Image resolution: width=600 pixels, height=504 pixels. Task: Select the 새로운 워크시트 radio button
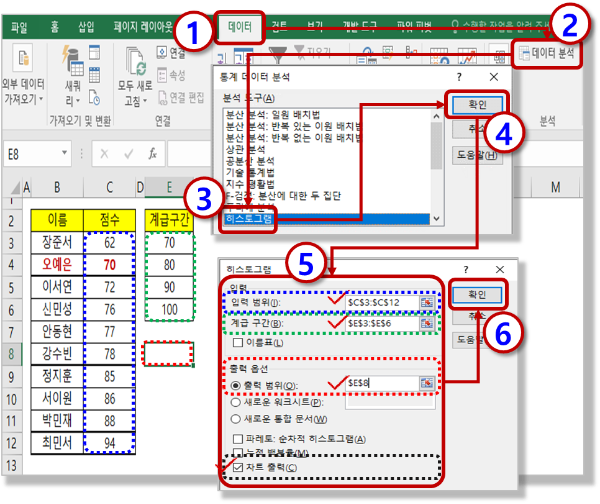coord(236,402)
